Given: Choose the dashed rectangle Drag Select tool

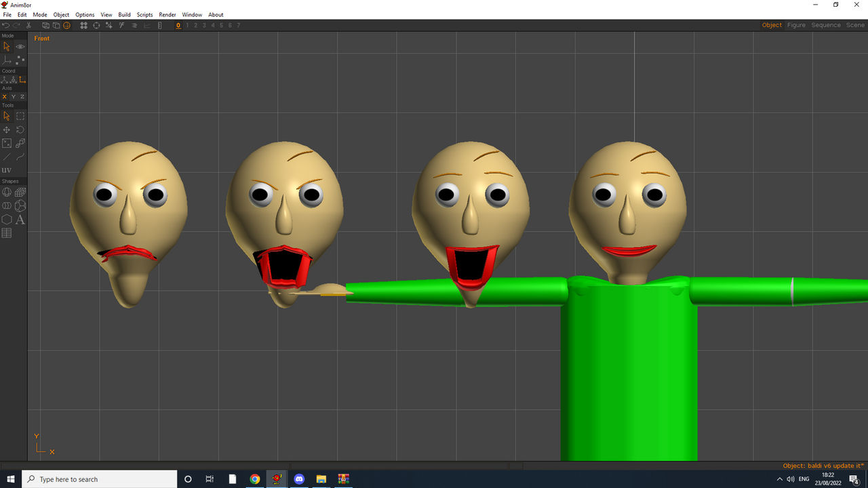Looking at the screenshot, I should [20, 117].
